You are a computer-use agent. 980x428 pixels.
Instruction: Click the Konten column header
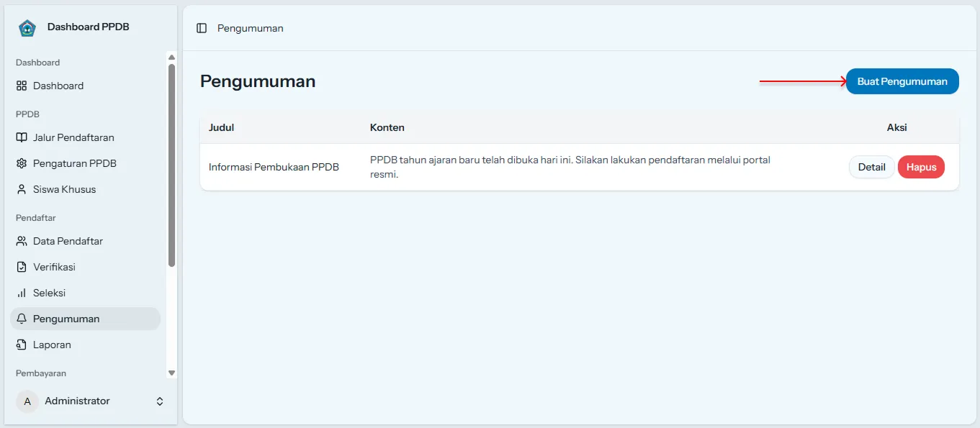coord(387,127)
